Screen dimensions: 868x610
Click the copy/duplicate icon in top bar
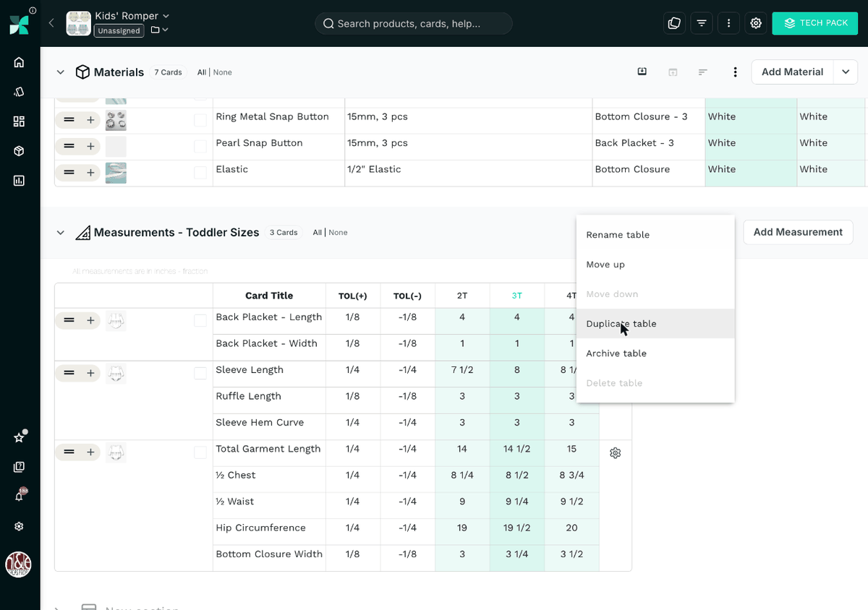tap(674, 23)
